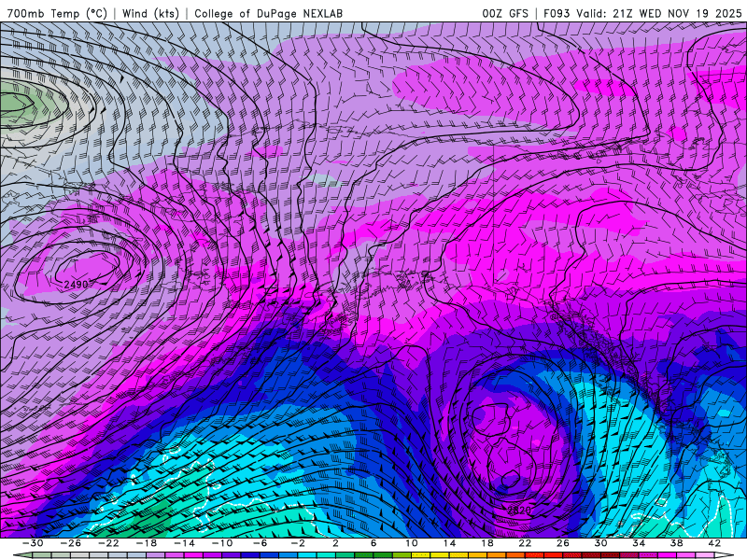747x560 pixels.
Task: Click the 34 colorbar scale label
Action: pos(639,543)
